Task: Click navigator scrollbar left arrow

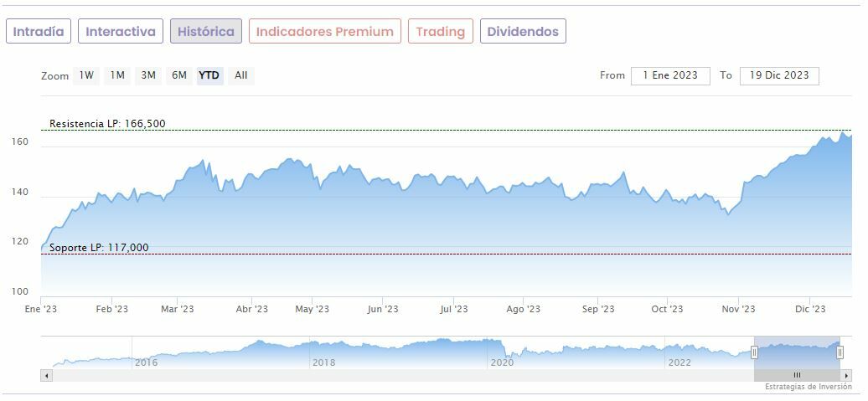Action: coord(46,375)
